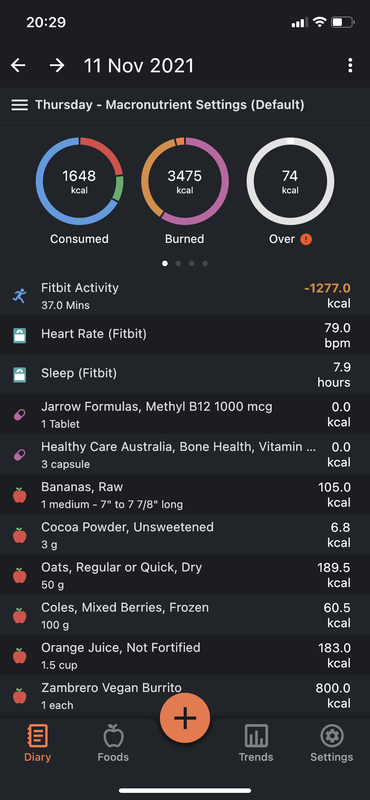Viewport: 370px width, 800px height.
Task: Tap the orange plus add button
Action: (185, 718)
